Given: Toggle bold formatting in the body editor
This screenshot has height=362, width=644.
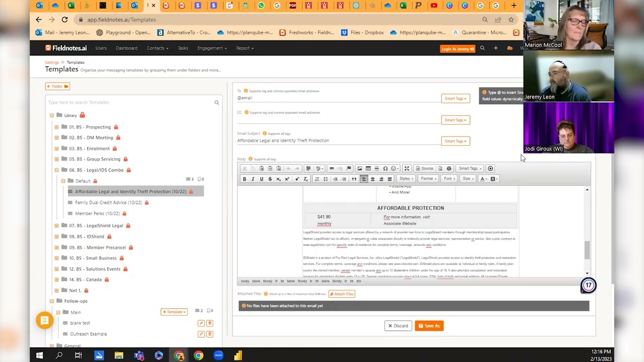Looking at the screenshot, I should point(245,179).
